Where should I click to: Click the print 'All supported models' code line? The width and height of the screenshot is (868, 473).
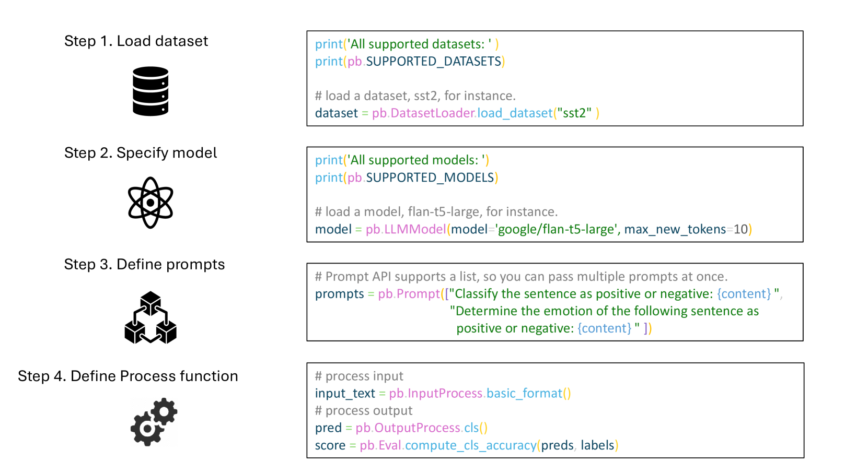pyautogui.click(x=402, y=160)
